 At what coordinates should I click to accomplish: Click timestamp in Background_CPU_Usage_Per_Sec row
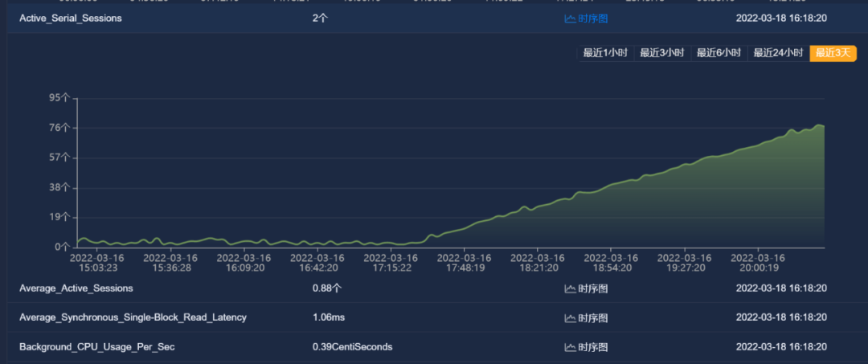click(x=781, y=347)
